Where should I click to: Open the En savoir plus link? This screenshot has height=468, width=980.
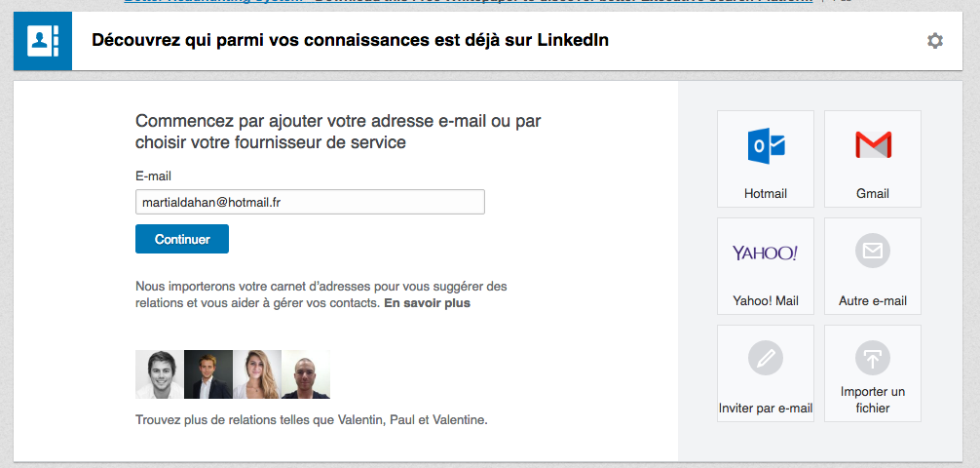[x=427, y=303]
